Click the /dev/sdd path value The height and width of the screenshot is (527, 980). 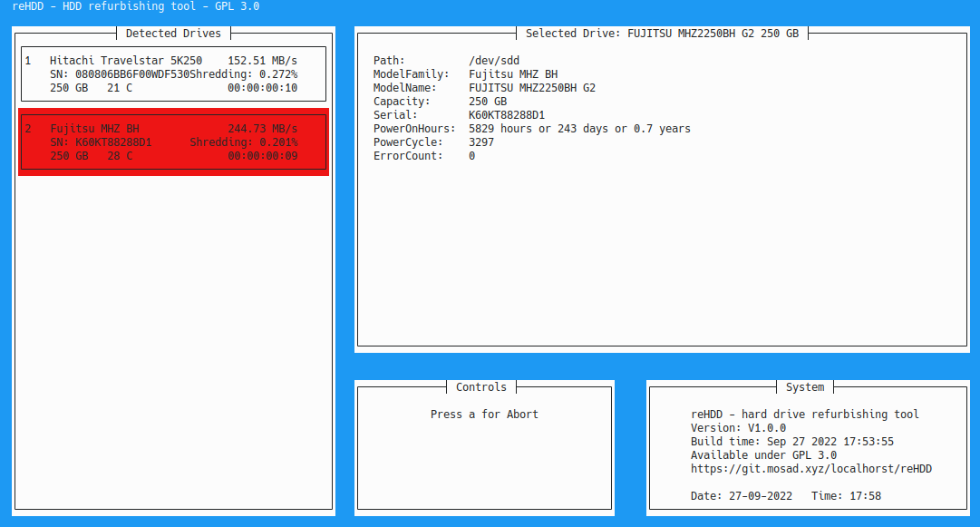(494, 61)
